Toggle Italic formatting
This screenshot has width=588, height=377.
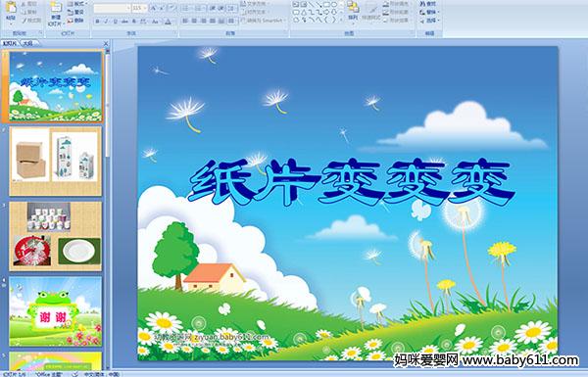tap(106, 22)
